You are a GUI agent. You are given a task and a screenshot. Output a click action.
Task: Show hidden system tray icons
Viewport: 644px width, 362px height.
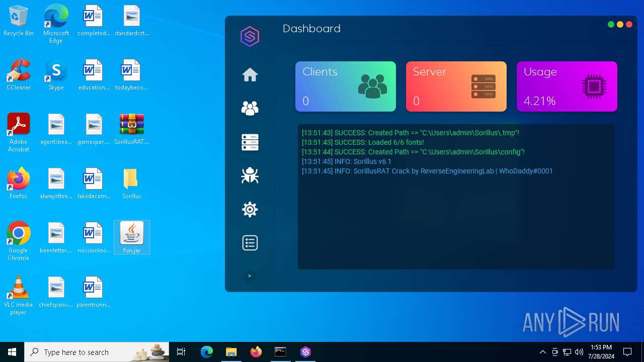tap(542, 352)
